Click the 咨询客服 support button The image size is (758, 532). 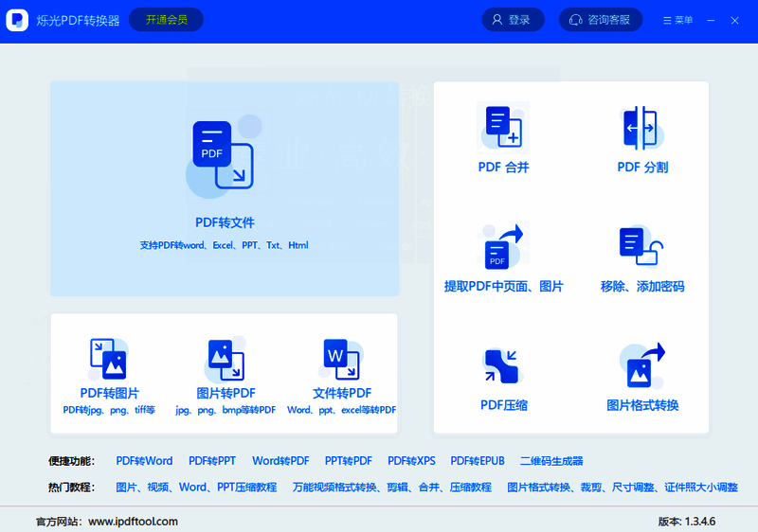click(x=601, y=20)
